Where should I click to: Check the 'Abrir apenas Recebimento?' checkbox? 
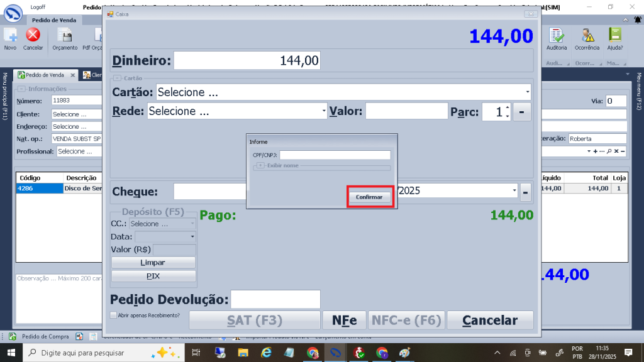pos(113,315)
